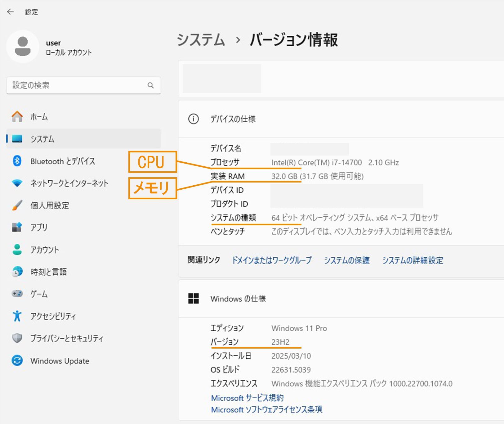The image size is (504, 424).
Task: Open Bluetooth とデバイス settings
Action: tap(83, 161)
